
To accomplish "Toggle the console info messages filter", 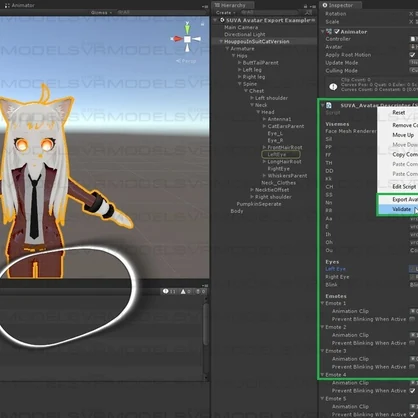I will [x=169, y=292].
